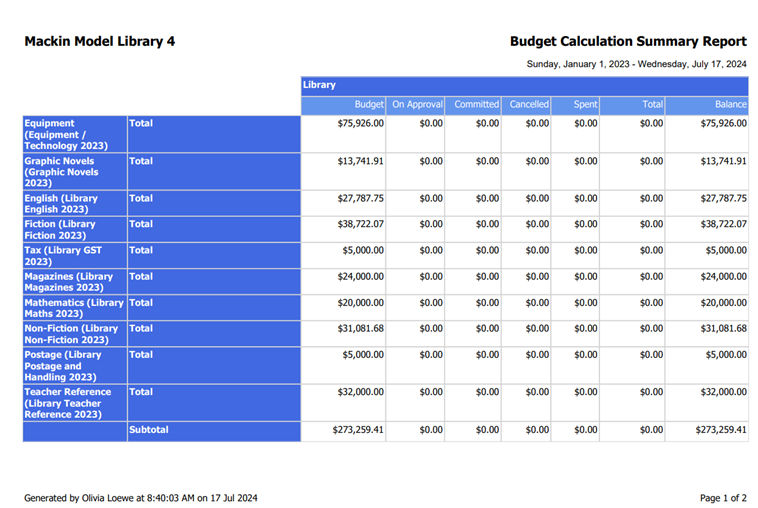758x508 pixels.
Task: Click the 'Page 1 of 2' footer text
Action: 723,498
